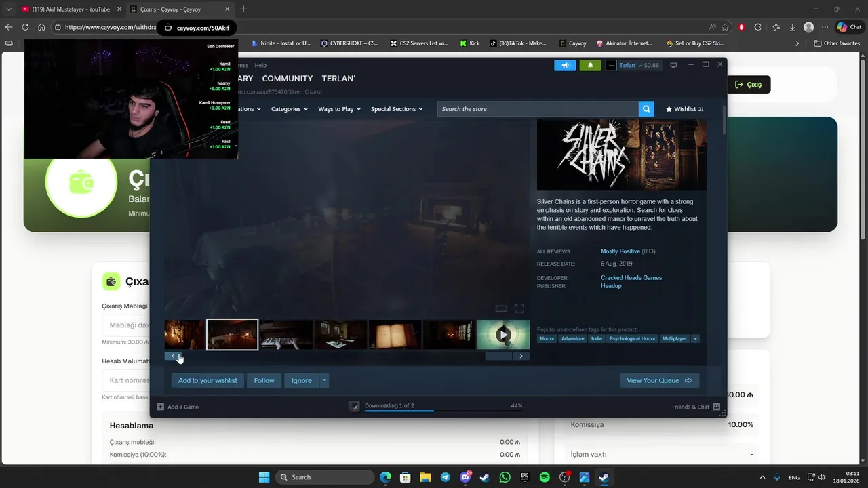Expand the Ways to Play menu
The width and height of the screenshot is (868, 488).
pyautogui.click(x=339, y=109)
